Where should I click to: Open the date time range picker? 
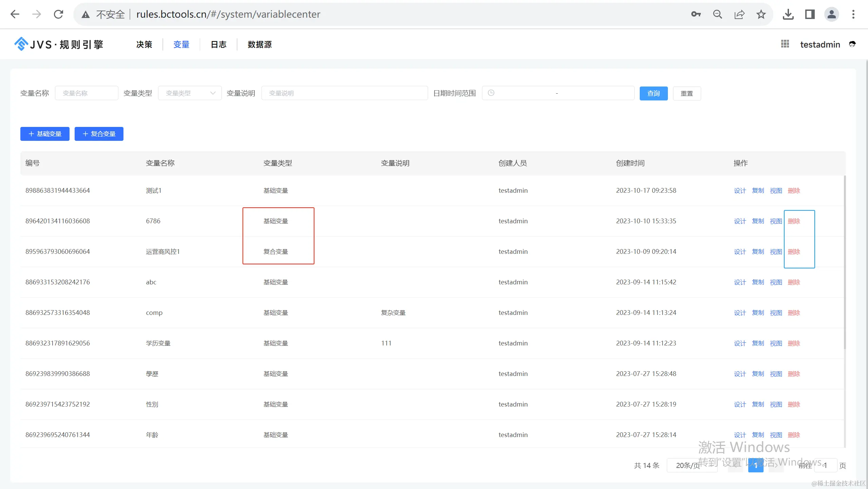pos(558,93)
